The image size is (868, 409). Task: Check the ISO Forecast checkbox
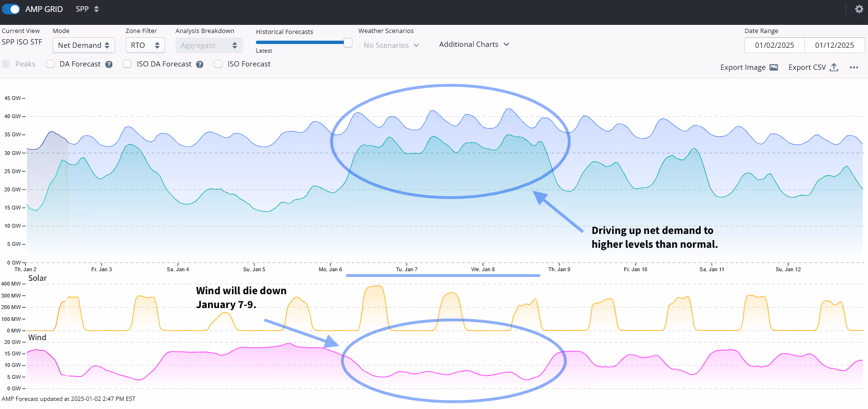pyautogui.click(x=218, y=64)
